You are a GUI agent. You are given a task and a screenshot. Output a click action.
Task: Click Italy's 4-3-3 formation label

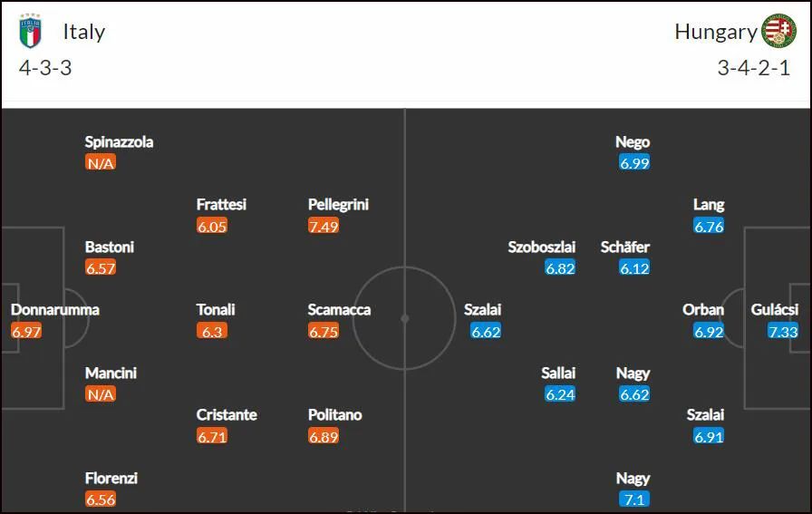click(x=45, y=68)
